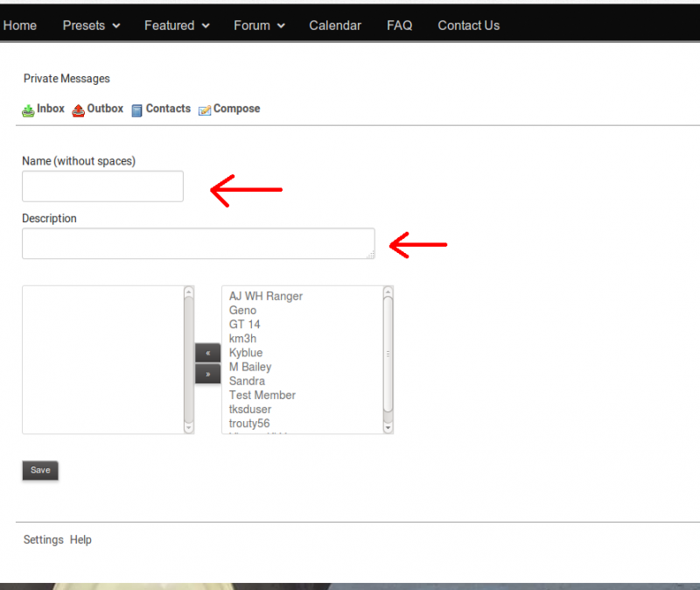The height and width of the screenshot is (590, 700).
Task: Open the FAQ menu item
Action: [x=399, y=25]
